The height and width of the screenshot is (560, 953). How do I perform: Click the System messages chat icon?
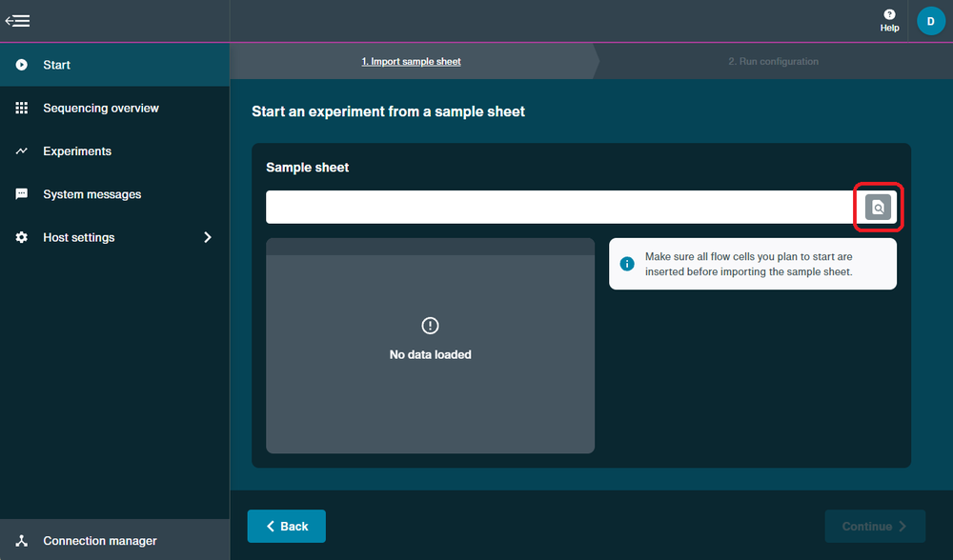(x=21, y=193)
